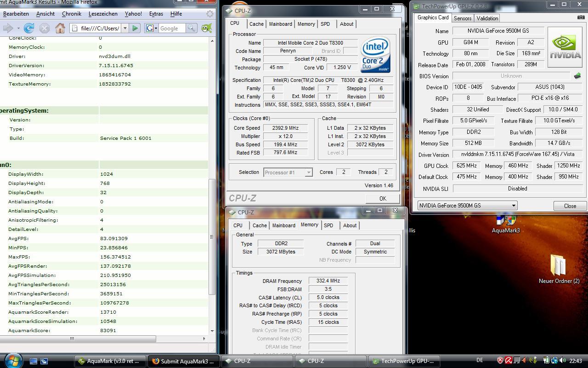Image resolution: width=588 pixels, height=368 pixels.
Task: Open the Chronik menu
Action: (x=72, y=14)
